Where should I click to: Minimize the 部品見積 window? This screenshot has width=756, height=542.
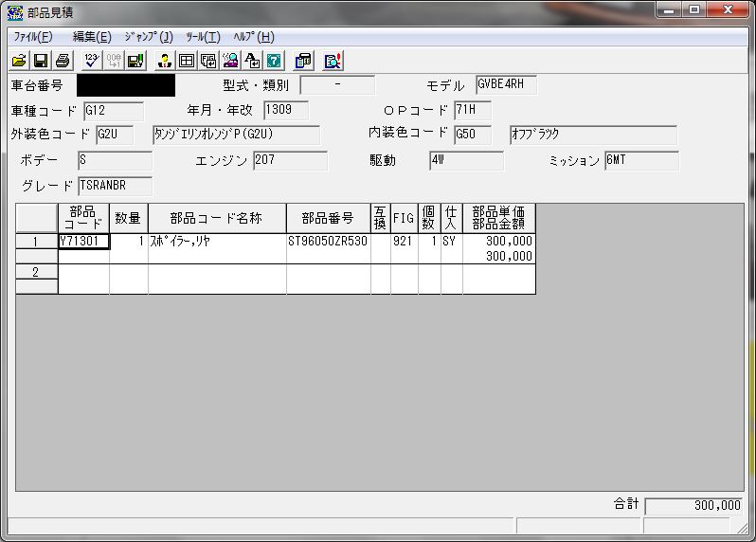[669, 9]
